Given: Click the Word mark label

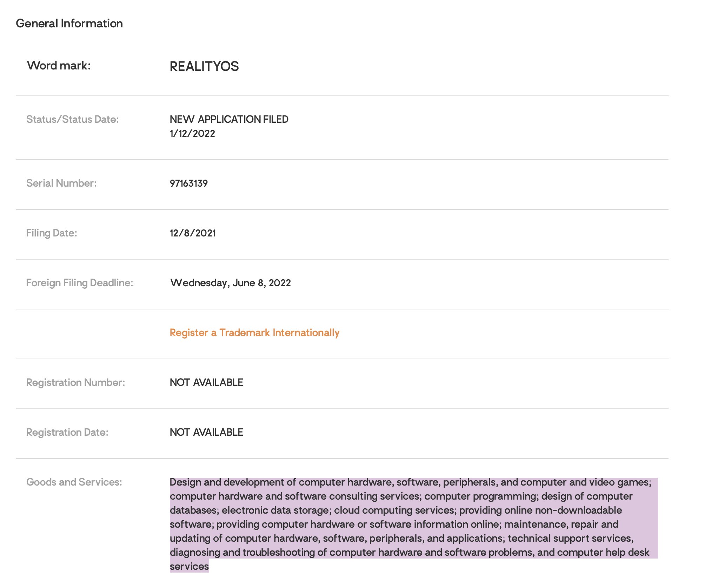Looking at the screenshot, I should coord(59,66).
